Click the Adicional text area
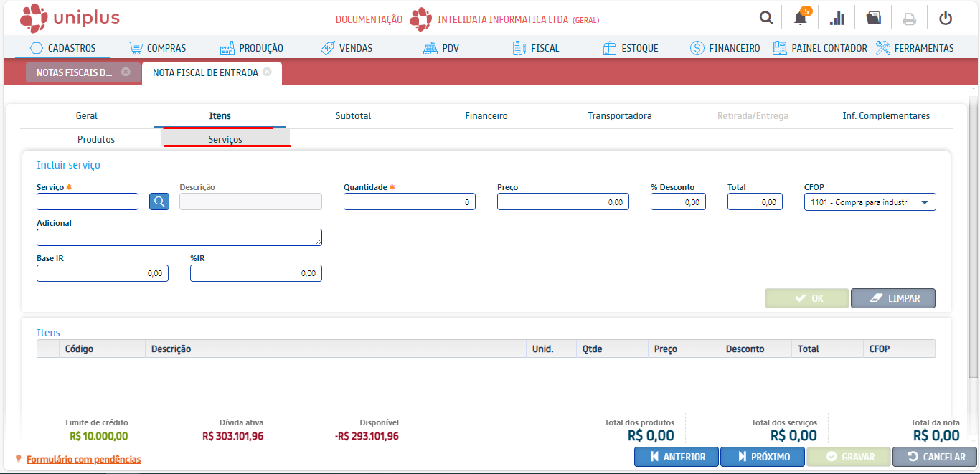 pos(179,237)
